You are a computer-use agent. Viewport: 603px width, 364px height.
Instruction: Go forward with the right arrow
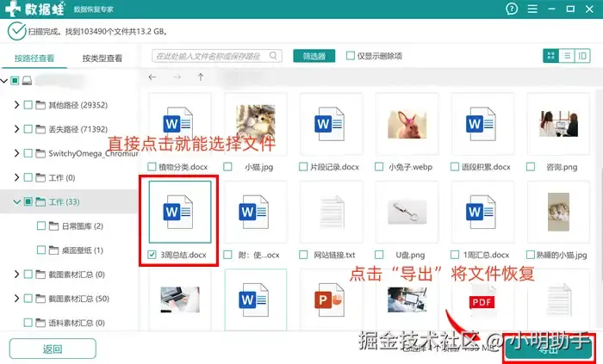(177, 77)
